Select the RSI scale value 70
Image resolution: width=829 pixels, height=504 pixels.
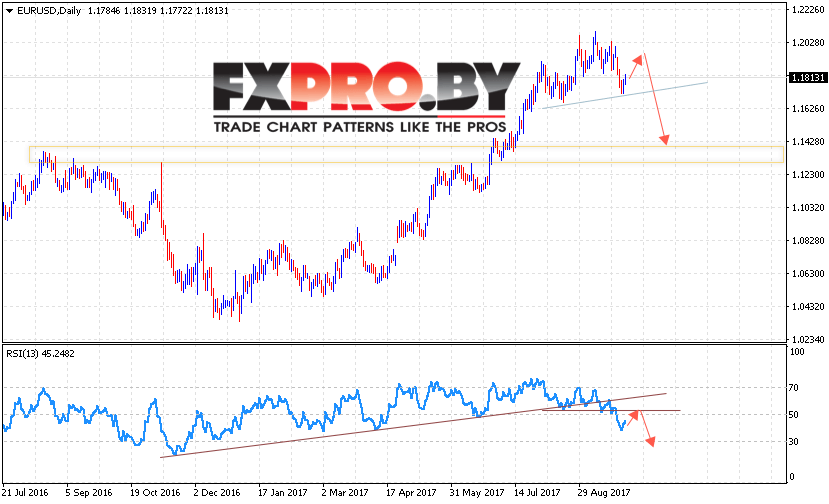[794, 388]
